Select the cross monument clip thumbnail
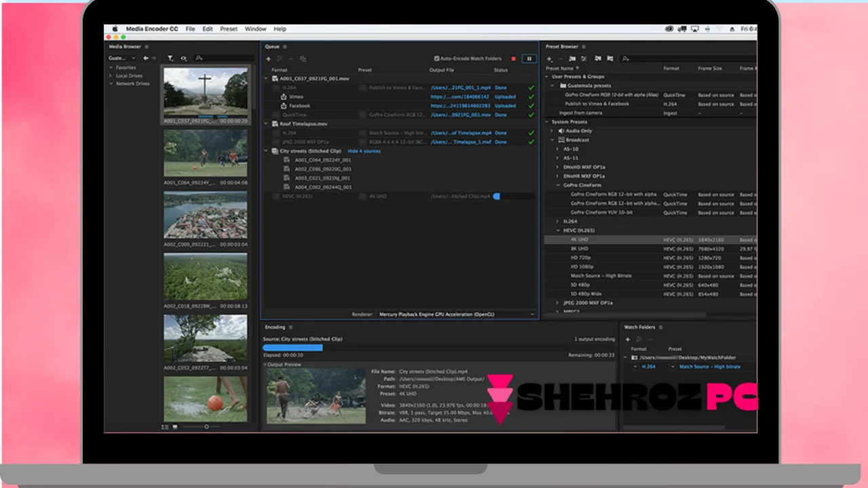 click(205, 92)
